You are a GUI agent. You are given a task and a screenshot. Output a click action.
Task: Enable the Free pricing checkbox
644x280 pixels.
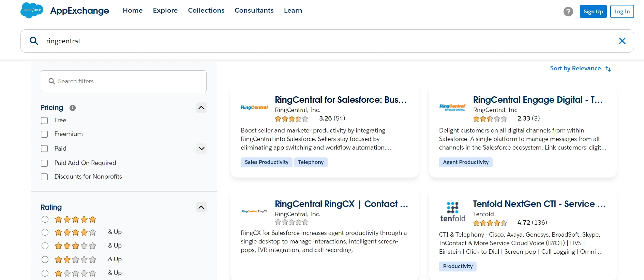(x=44, y=120)
